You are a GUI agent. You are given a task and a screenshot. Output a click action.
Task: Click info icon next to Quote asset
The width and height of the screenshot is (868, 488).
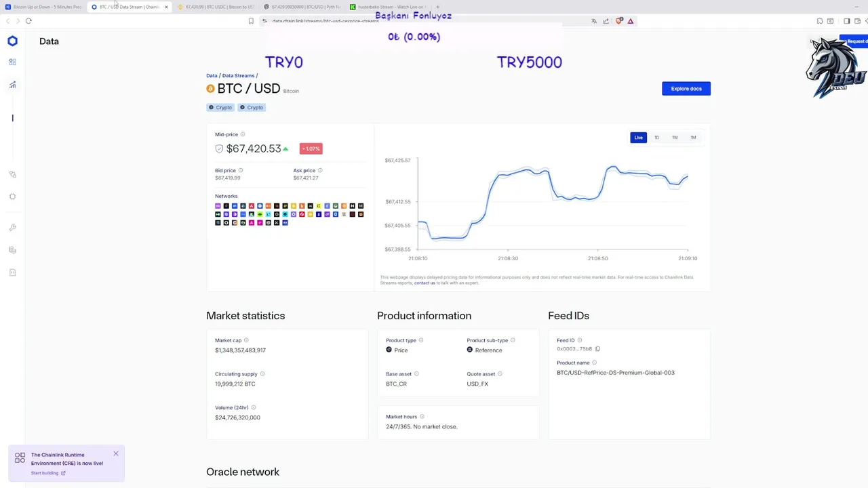(x=500, y=373)
